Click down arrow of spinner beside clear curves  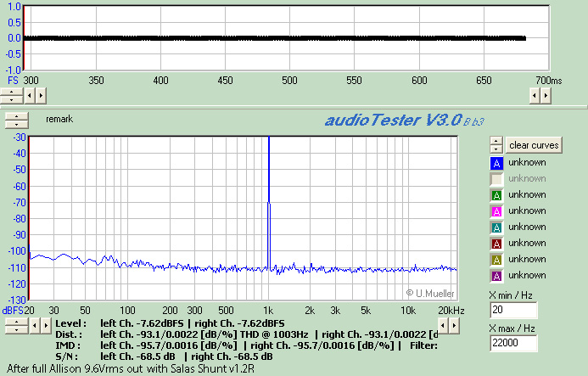[496, 149]
